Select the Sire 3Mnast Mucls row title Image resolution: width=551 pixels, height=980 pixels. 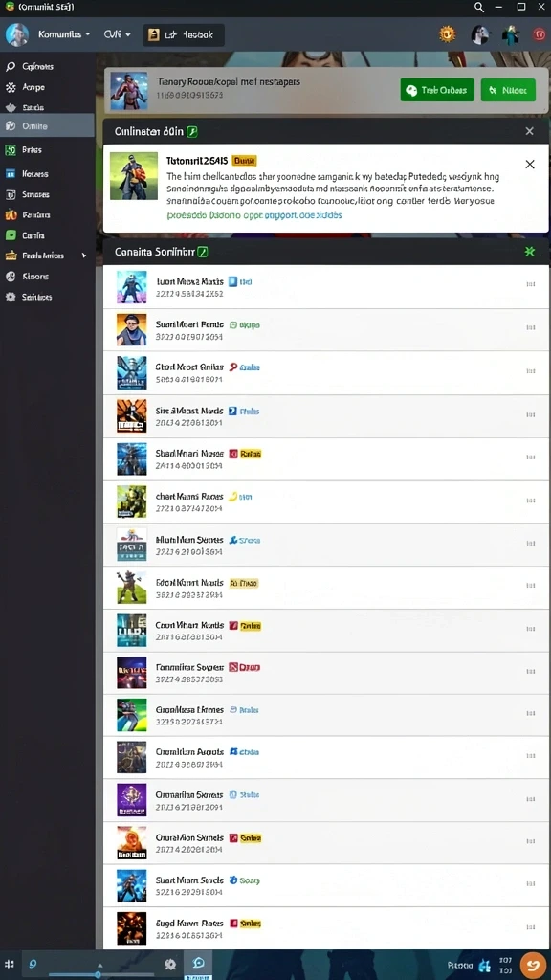coord(189,412)
